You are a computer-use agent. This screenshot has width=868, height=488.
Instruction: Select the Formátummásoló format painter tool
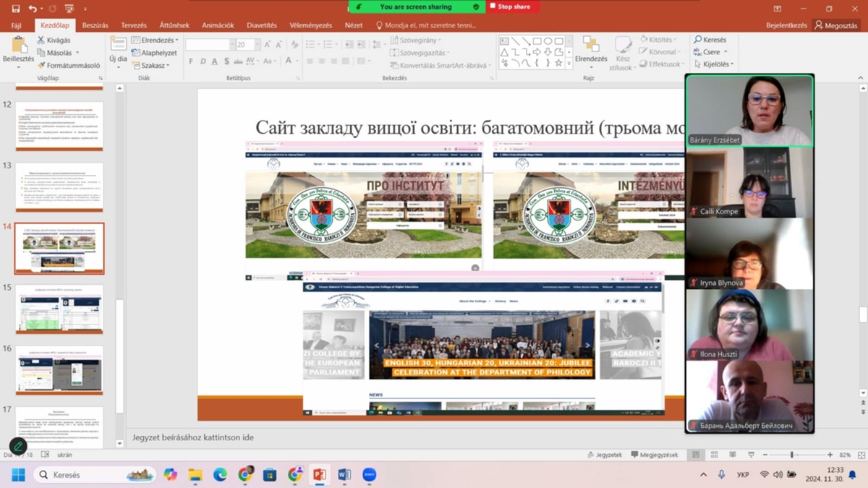pos(69,65)
